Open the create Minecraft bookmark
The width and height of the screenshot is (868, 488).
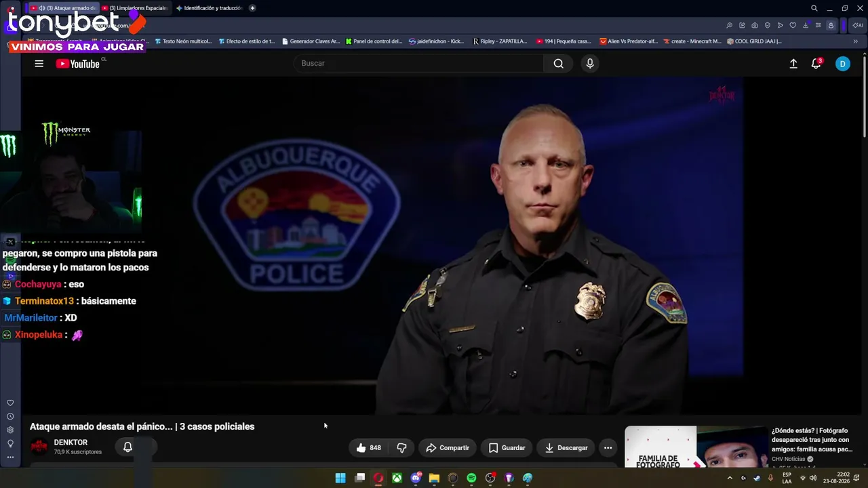[x=692, y=41]
